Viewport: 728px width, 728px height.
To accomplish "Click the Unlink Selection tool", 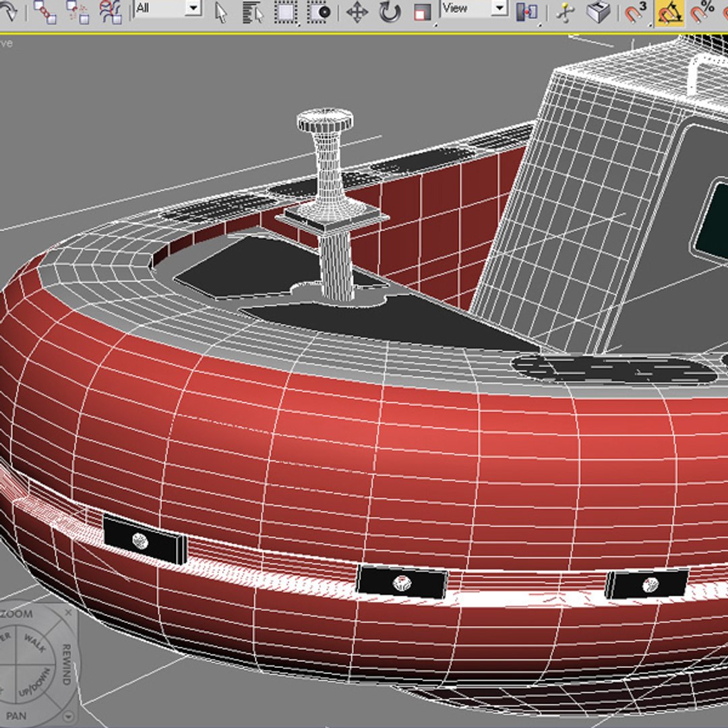I will [78, 11].
